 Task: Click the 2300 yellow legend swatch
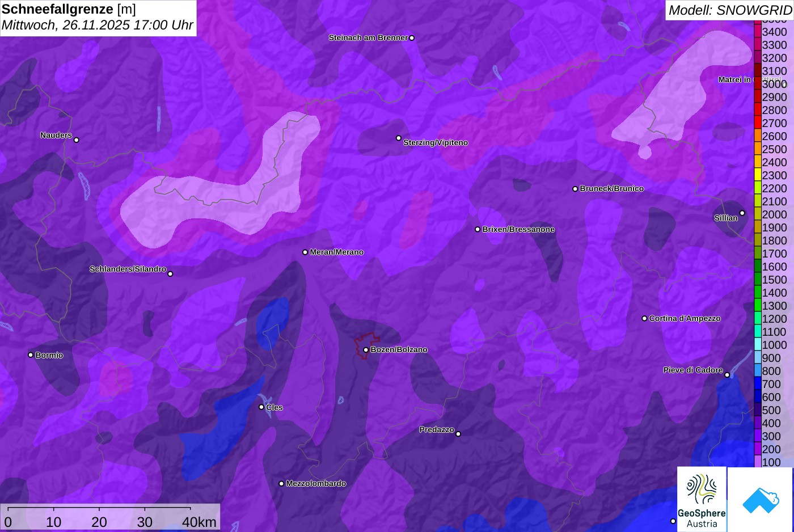[757, 175]
